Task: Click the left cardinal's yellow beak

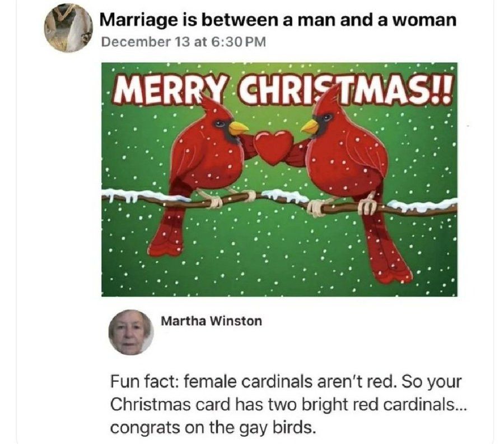Action: (x=238, y=128)
